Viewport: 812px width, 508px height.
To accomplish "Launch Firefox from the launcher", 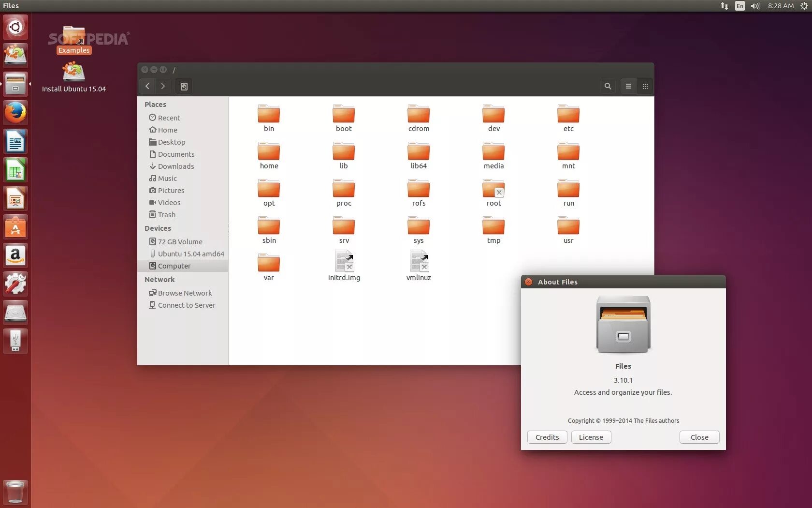I will pos(15,113).
